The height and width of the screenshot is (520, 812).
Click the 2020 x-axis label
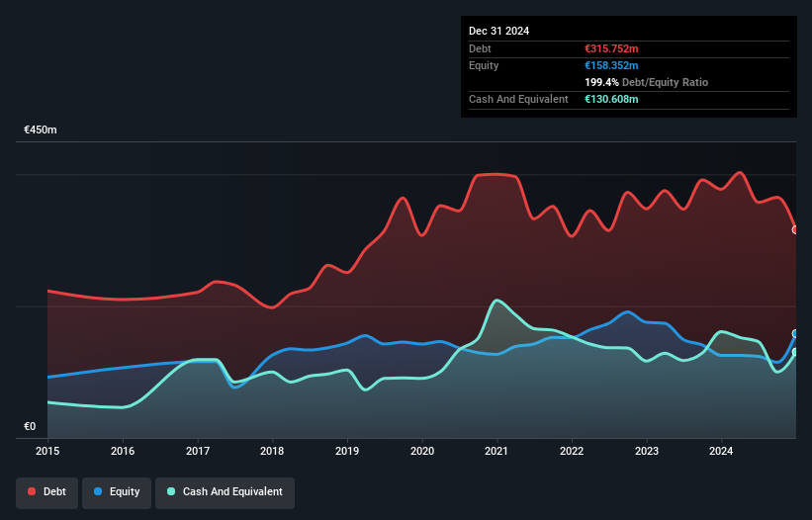422,451
